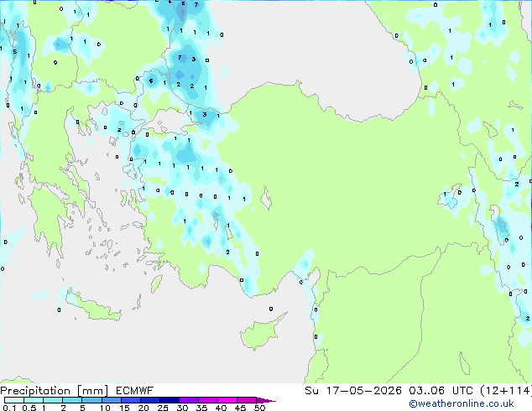Click the legend value label 0.1
Image resolution: width=532 pixels, height=411 pixels.
coord(9,408)
